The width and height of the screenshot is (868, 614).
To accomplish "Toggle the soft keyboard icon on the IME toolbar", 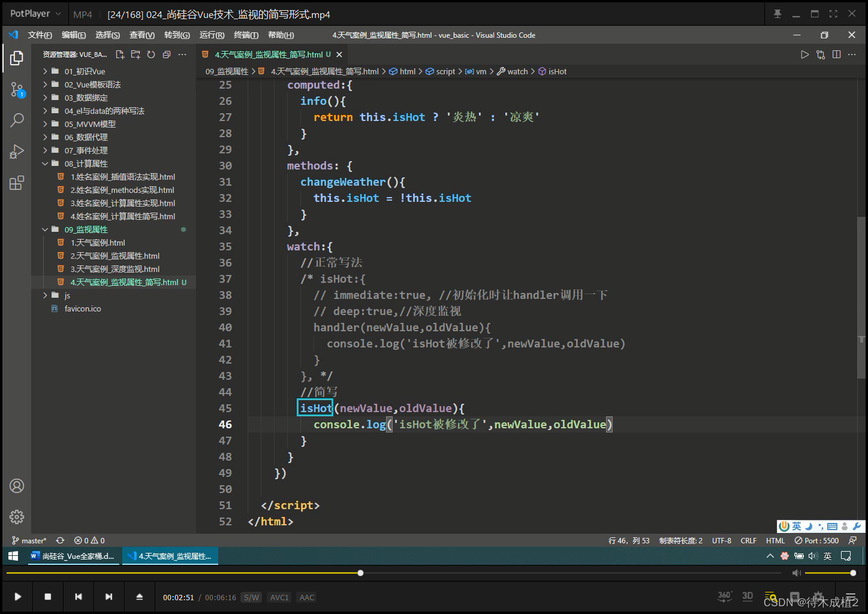I will (832, 527).
